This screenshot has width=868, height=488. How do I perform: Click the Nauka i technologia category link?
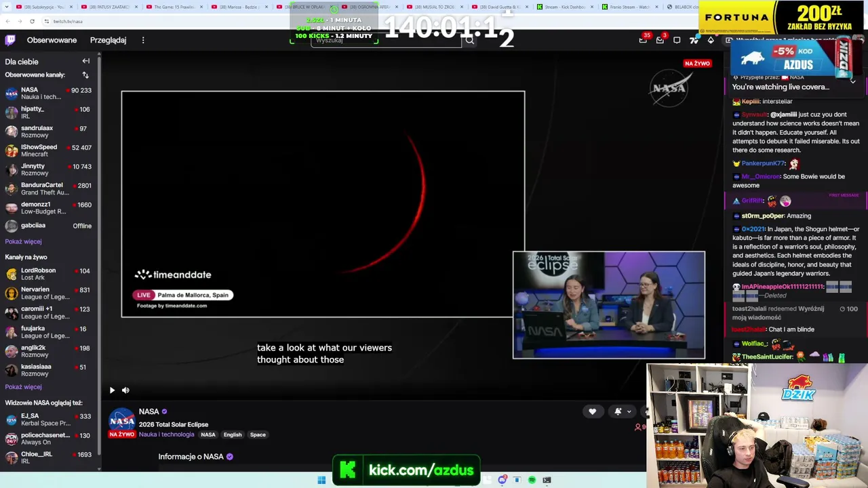166,434
